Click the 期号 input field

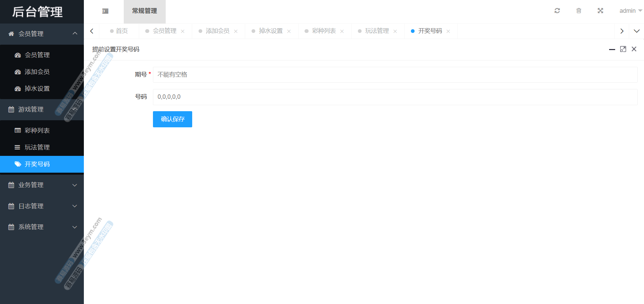click(x=395, y=75)
